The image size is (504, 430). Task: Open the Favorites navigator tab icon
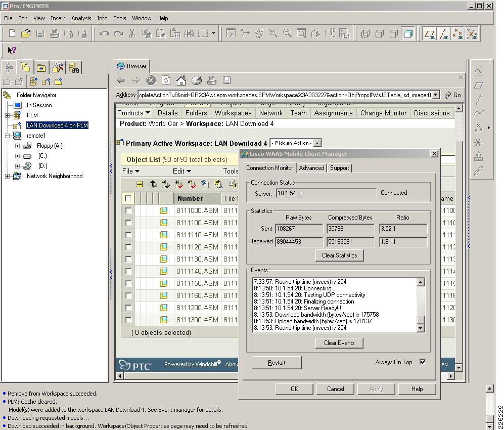[41, 68]
